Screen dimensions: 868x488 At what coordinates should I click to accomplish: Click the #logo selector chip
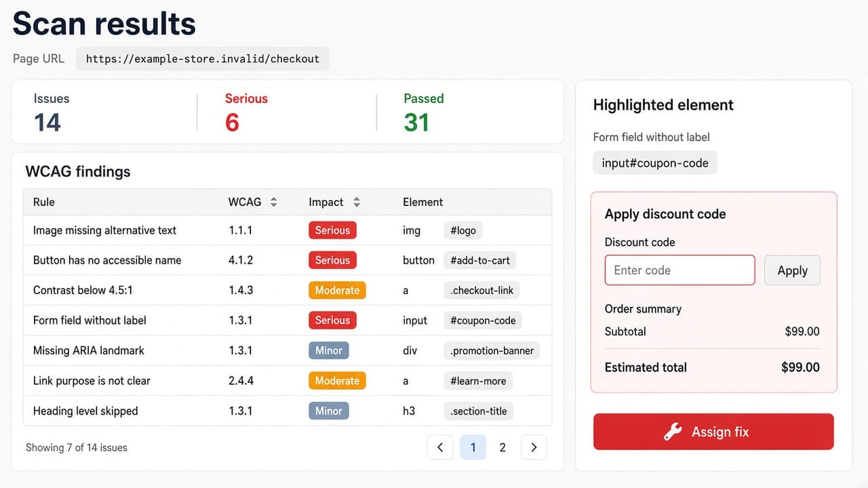463,230
